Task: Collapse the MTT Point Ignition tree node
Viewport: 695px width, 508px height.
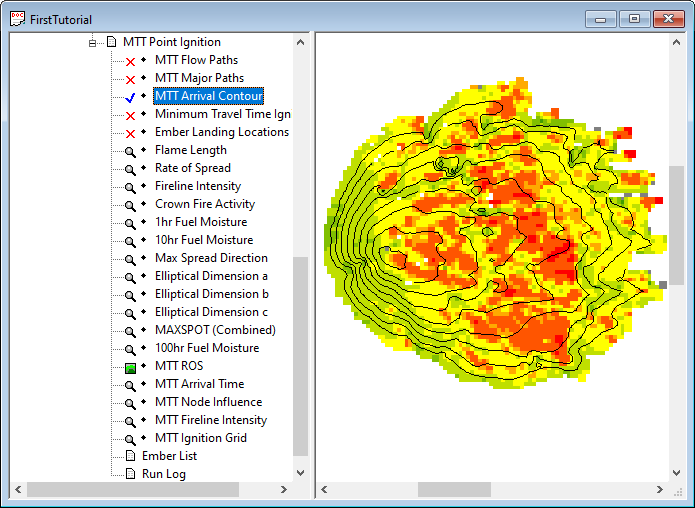Action: point(93,43)
